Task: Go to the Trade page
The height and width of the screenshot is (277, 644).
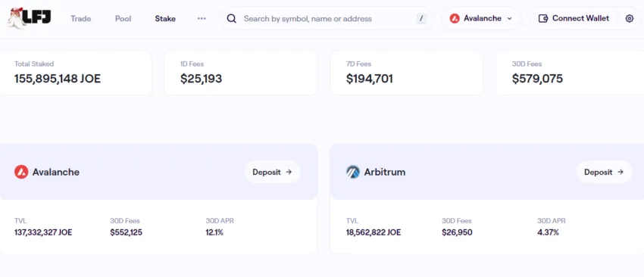Action: [80, 18]
